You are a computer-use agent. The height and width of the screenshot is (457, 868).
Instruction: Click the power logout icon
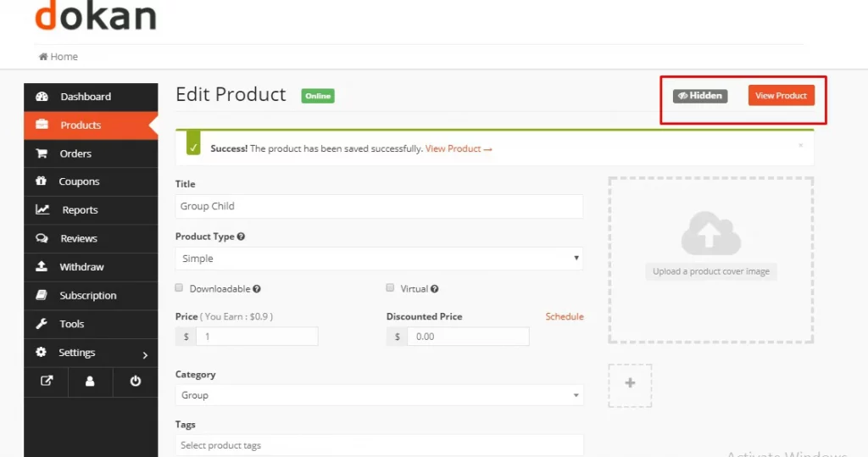click(135, 381)
